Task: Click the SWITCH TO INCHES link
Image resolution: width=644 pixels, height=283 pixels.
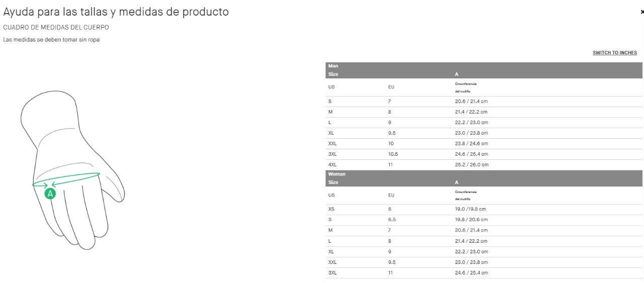Action: tap(614, 53)
